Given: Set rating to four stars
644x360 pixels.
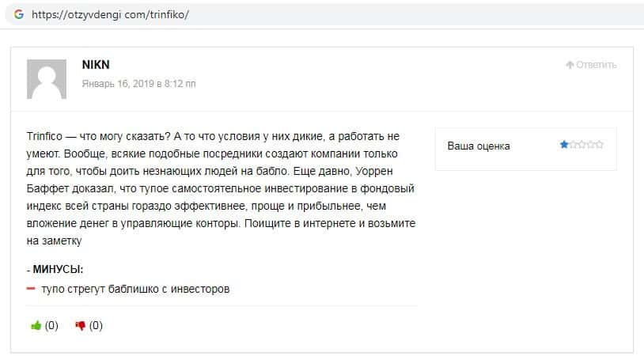Looking at the screenshot, I should coord(590,145).
